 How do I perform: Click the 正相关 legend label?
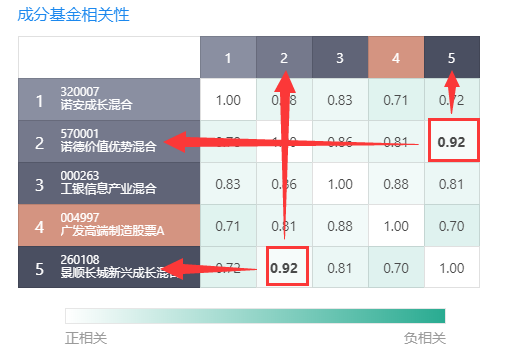pos(86,338)
